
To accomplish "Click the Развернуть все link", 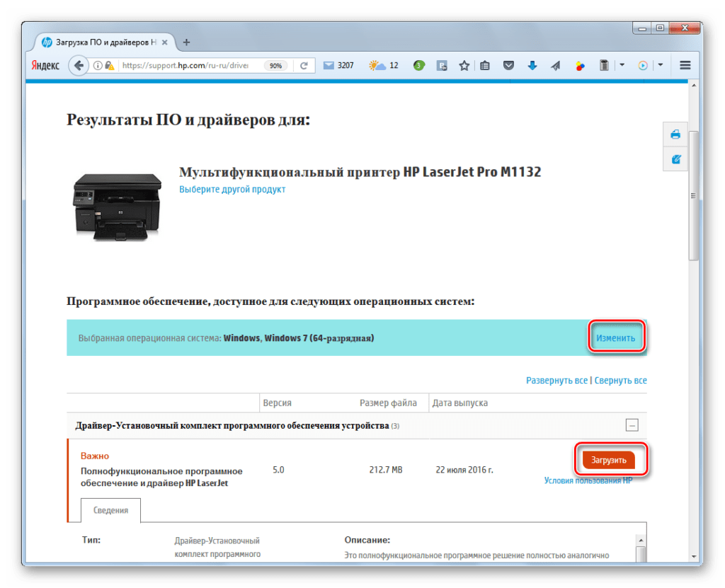I will (x=556, y=381).
